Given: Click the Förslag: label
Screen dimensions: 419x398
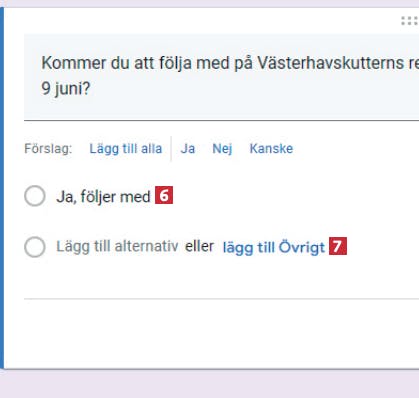Looking at the screenshot, I should [x=48, y=148].
